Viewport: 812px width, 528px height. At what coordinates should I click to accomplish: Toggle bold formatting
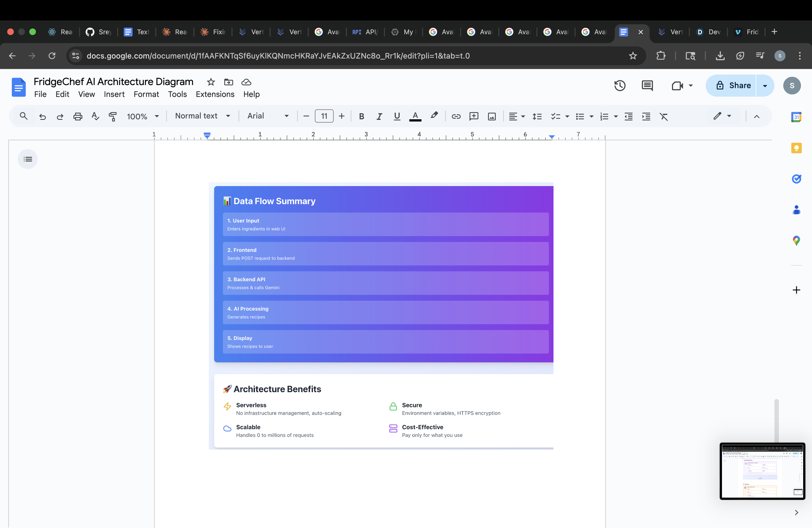(x=361, y=116)
